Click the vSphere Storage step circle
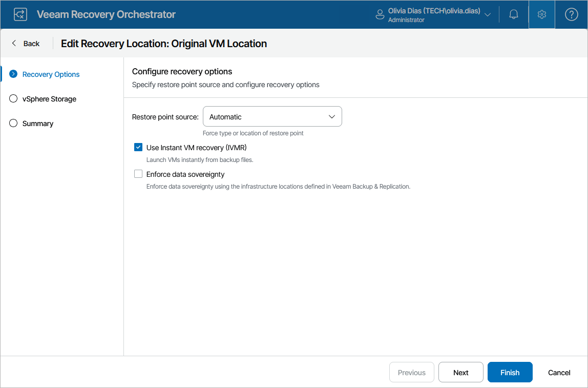The height and width of the screenshot is (388, 588). pyautogui.click(x=13, y=99)
